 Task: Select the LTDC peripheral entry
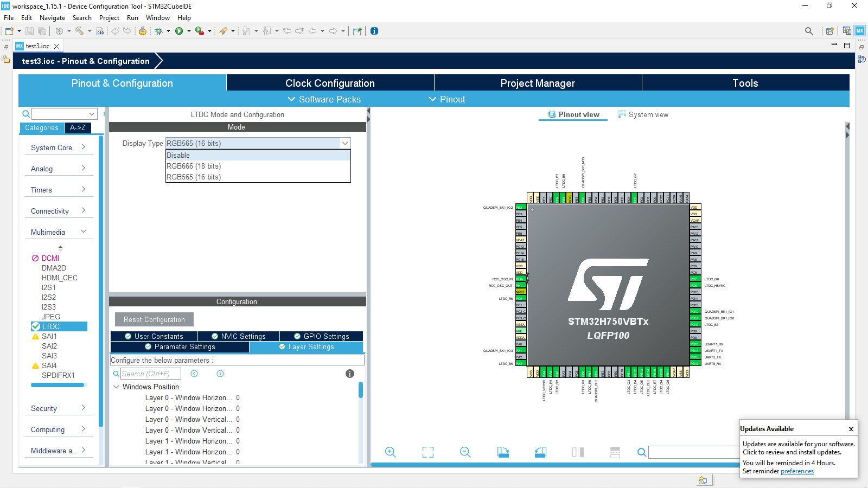tap(59, 326)
